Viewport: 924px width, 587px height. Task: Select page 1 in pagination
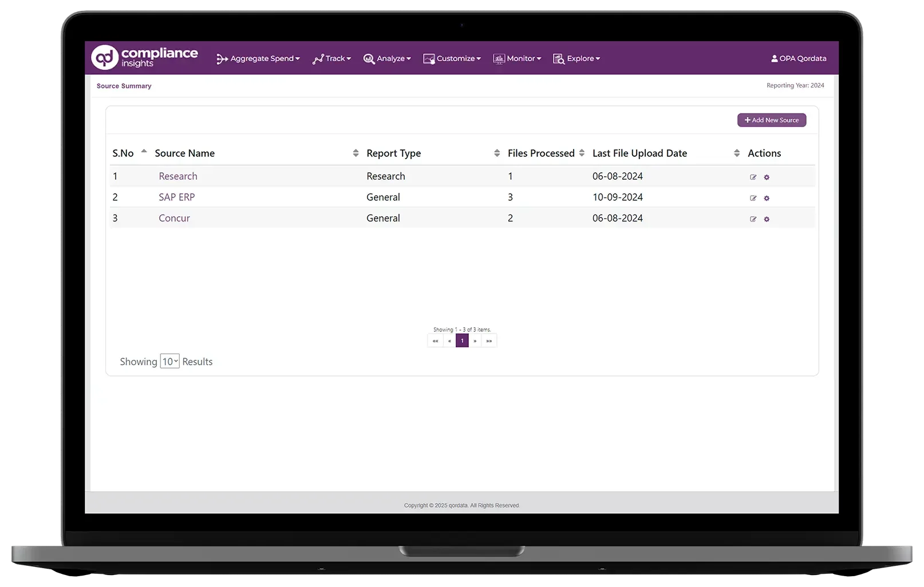462,341
